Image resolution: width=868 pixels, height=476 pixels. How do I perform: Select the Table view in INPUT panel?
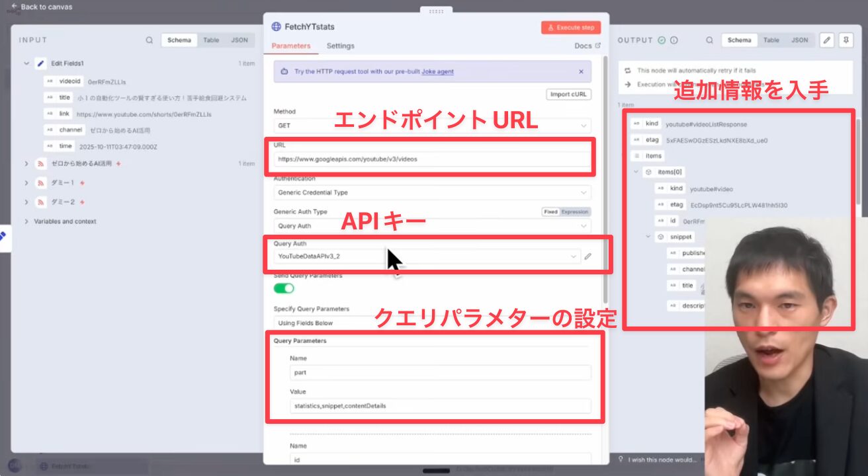tap(211, 40)
